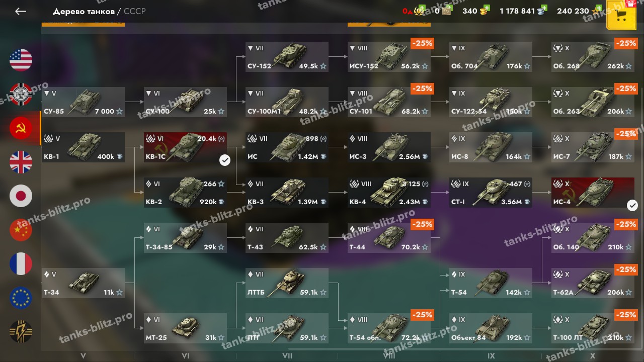Click the checkmark on КВ-1С tank
The width and height of the screenshot is (644, 362).
pyautogui.click(x=225, y=160)
